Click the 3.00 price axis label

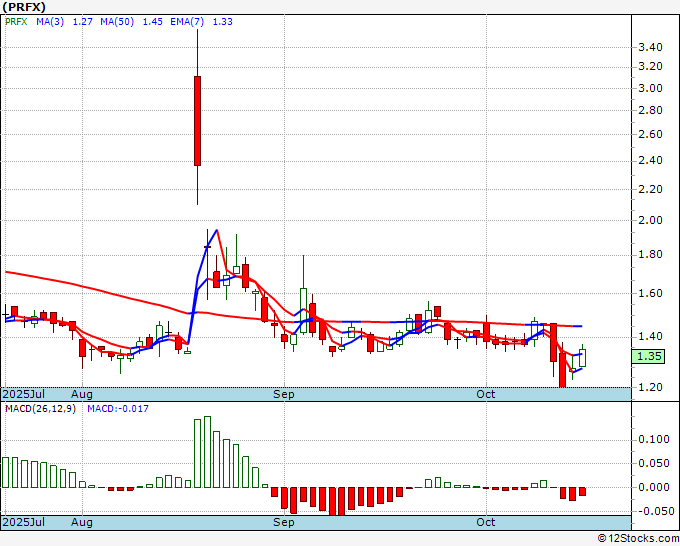(651, 88)
